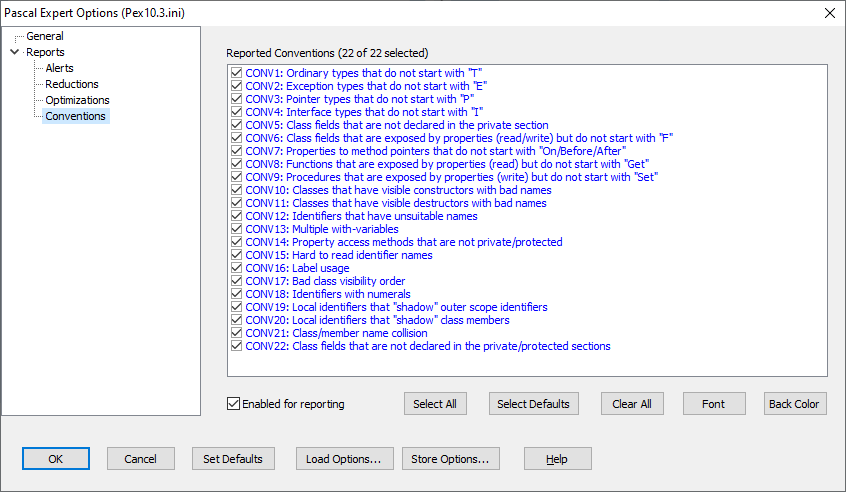Viewport: 846px width, 492px height.
Task: Click the Select All button
Action: (435, 404)
